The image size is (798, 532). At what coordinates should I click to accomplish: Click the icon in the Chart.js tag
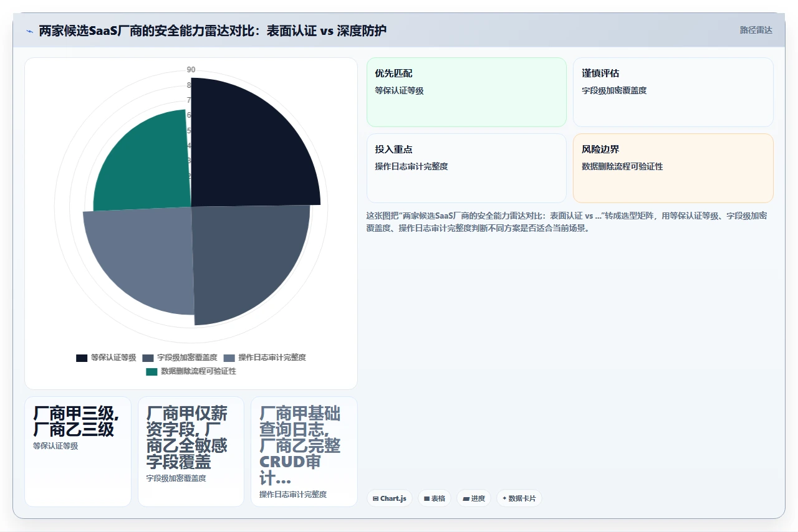375,498
